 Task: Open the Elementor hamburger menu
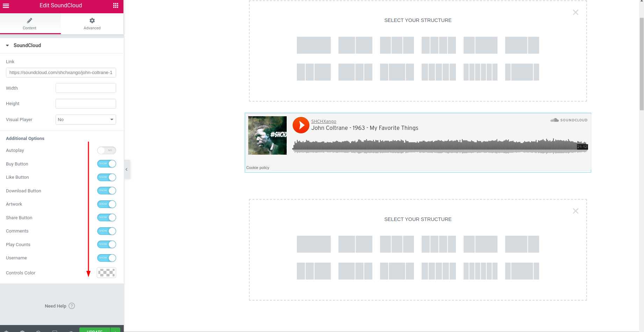6,6
